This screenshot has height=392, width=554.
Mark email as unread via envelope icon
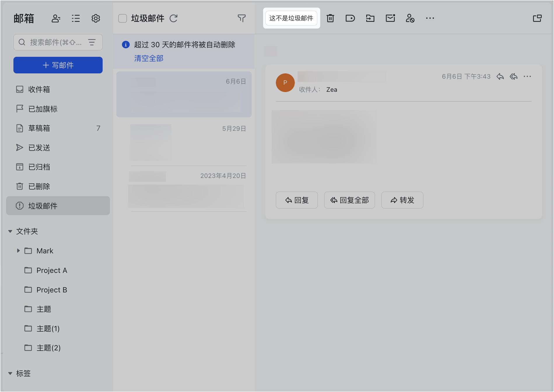point(390,18)
